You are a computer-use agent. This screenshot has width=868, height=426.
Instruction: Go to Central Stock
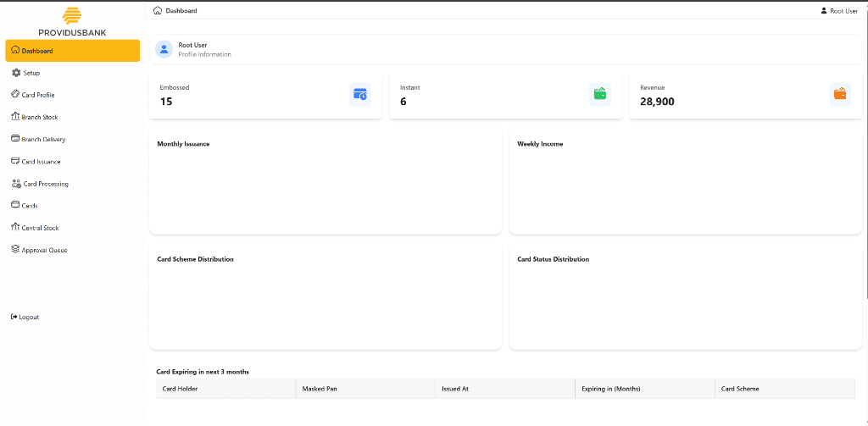(x=73, y=227)
